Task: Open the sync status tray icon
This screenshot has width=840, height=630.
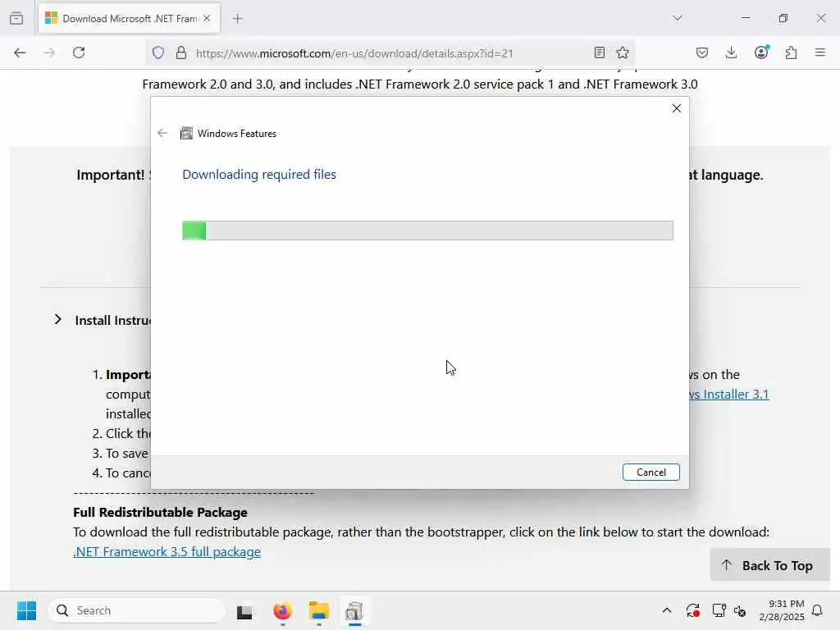Action: [x=692, y=610]
